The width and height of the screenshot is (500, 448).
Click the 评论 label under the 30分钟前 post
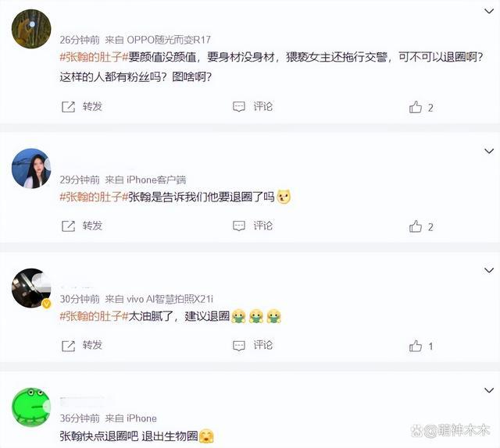[262, 345]
